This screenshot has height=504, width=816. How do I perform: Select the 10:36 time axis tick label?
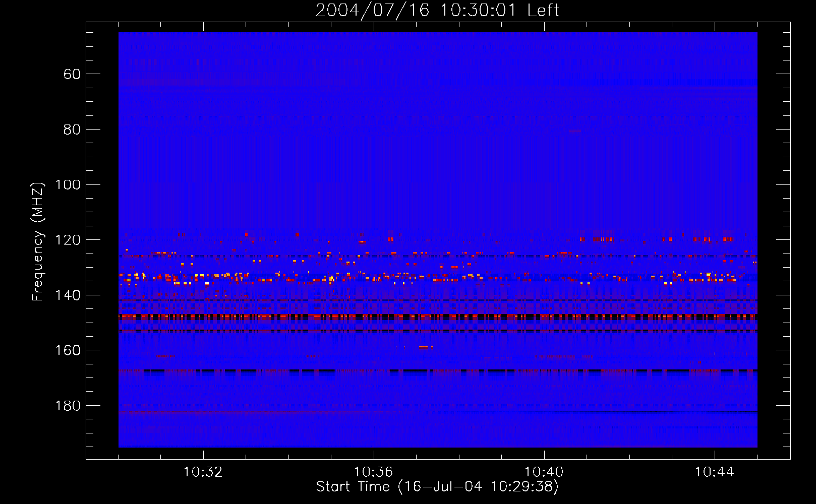pyautogui.click(x=373, y=472)
